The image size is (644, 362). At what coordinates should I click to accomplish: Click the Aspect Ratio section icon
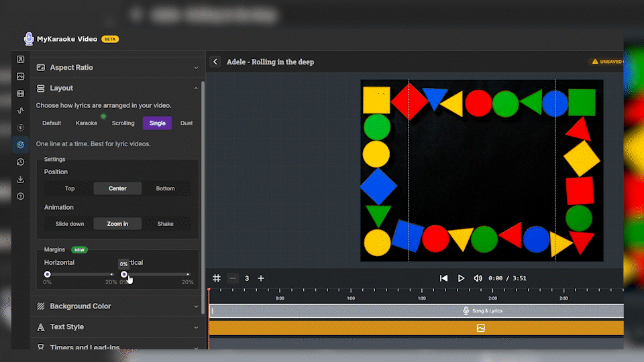click(x=41, y=68)
